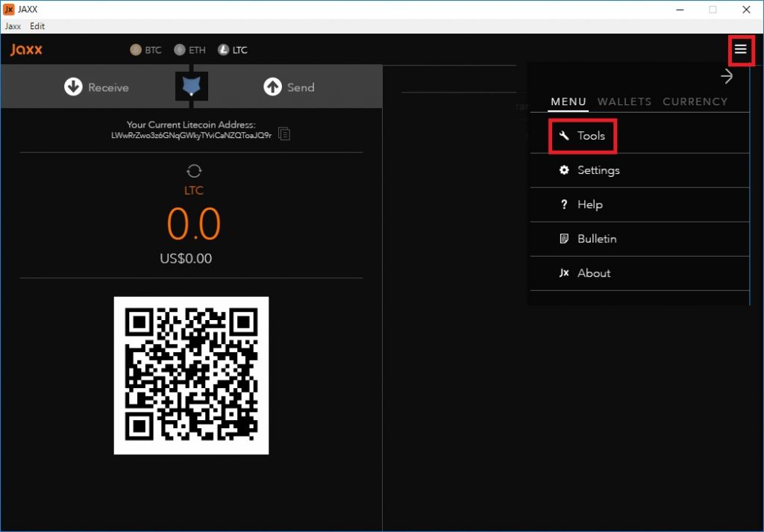Screen dimensions: 764x532
Task: Click the Help question mark icon
Action: tap(564, 204)
